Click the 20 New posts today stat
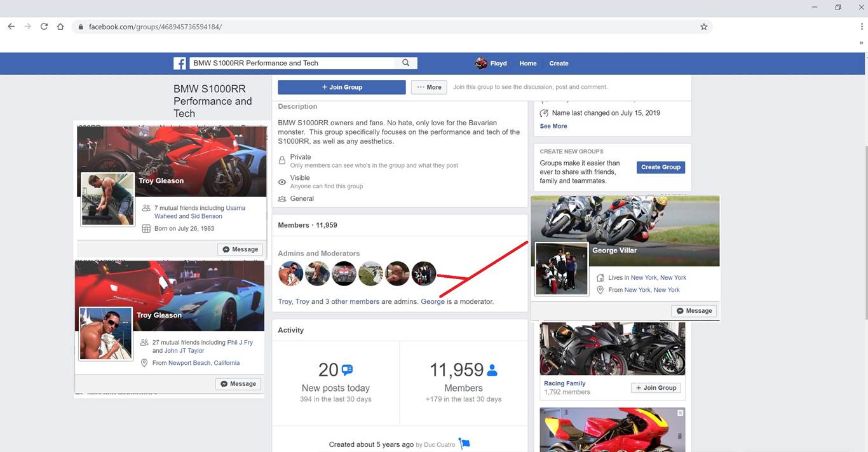The height and width of the screenshot is (452, 868). click(336, 382)
